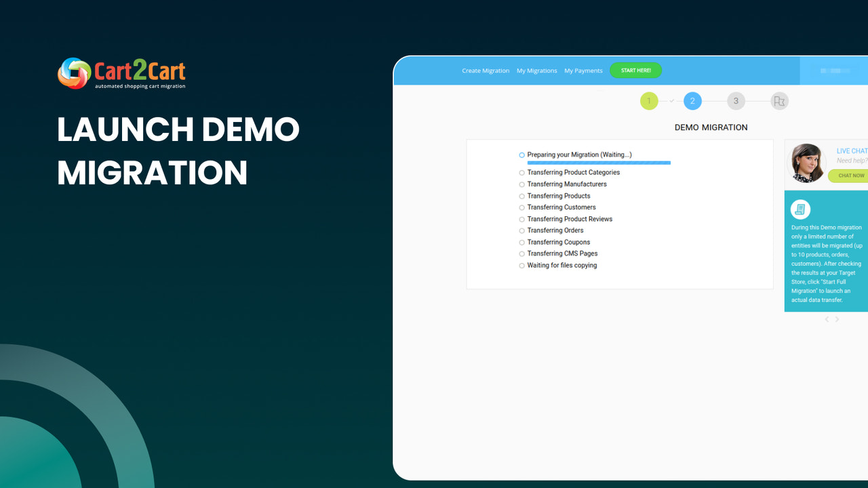Click the document note icon above the Demo explanation
Image resolution: width=868 pixels, height=488 pixels.
tap(800, 209)
